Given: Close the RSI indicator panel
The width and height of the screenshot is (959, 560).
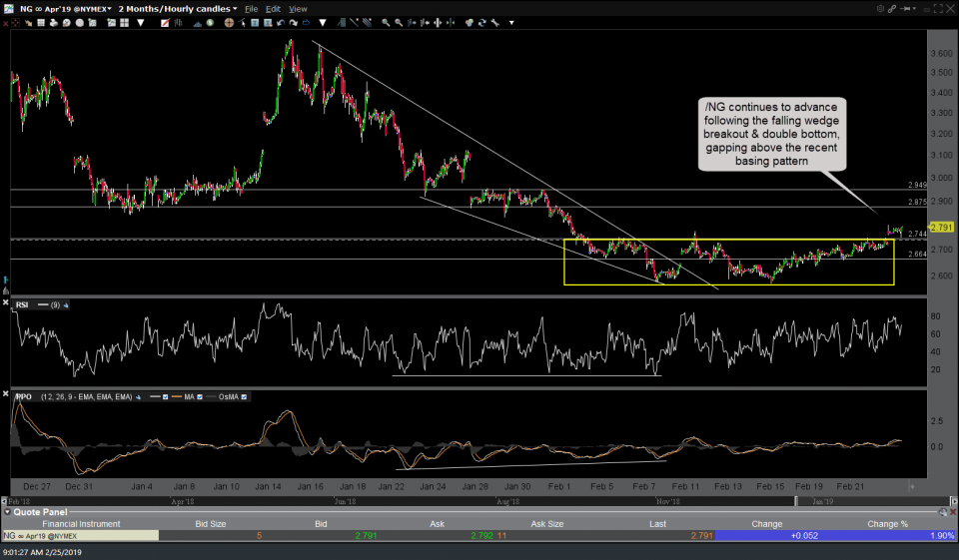Looking at the screenshot, I should pyautogui.click(x=5, y=302).
